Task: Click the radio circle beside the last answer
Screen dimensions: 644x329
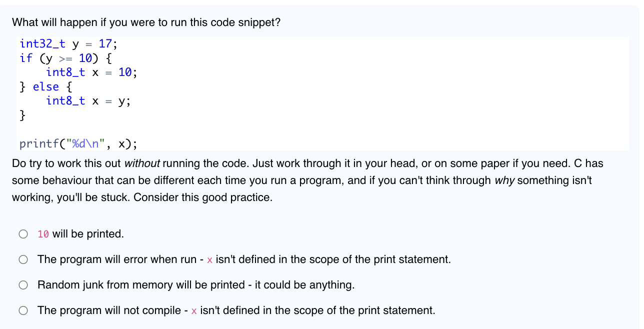Action: click(x=23, y=310)
